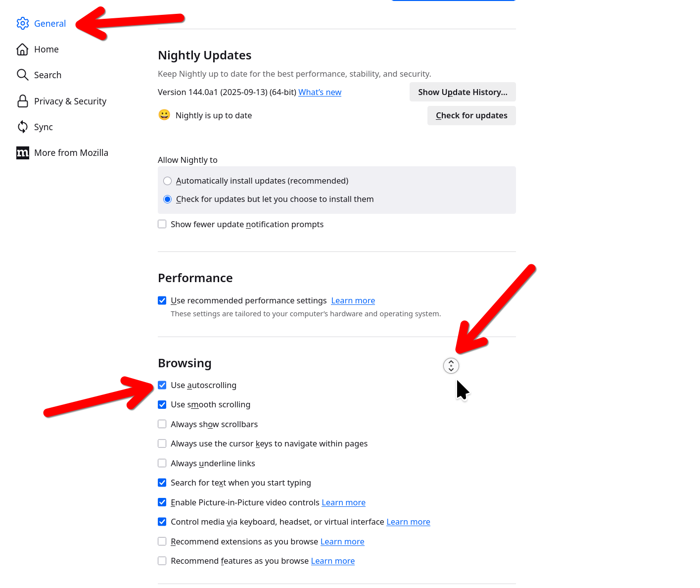Select Check for updates but choose option
The height and width of the screenshot is (588, 700).
(168, 199)
